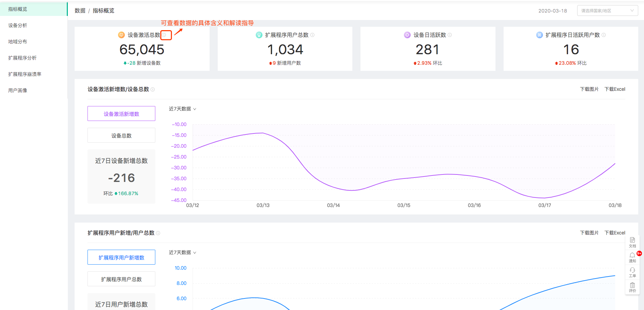Open 近7天数据 dropdown in extension user chart

[182, 252]
